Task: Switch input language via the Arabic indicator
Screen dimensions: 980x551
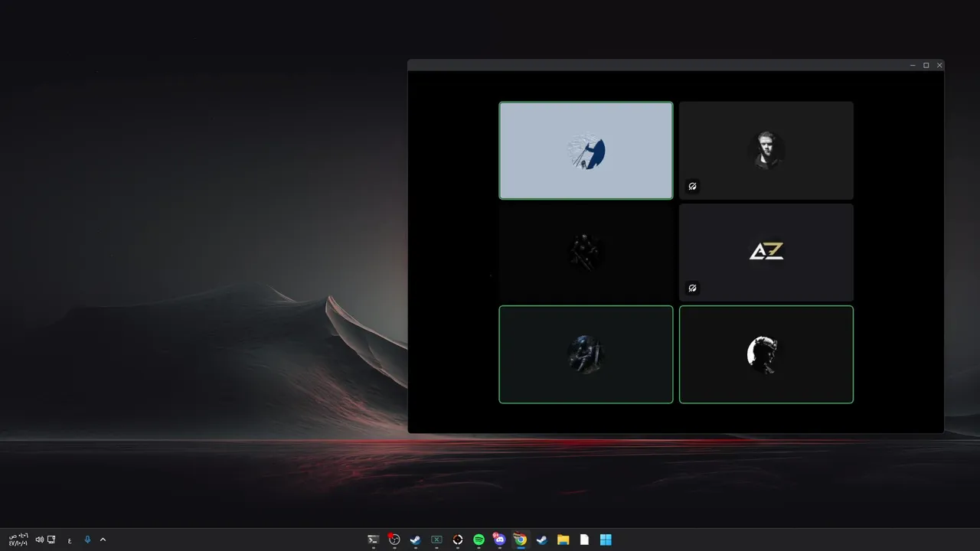Action: pyautogui.click(x=70, y=540)
